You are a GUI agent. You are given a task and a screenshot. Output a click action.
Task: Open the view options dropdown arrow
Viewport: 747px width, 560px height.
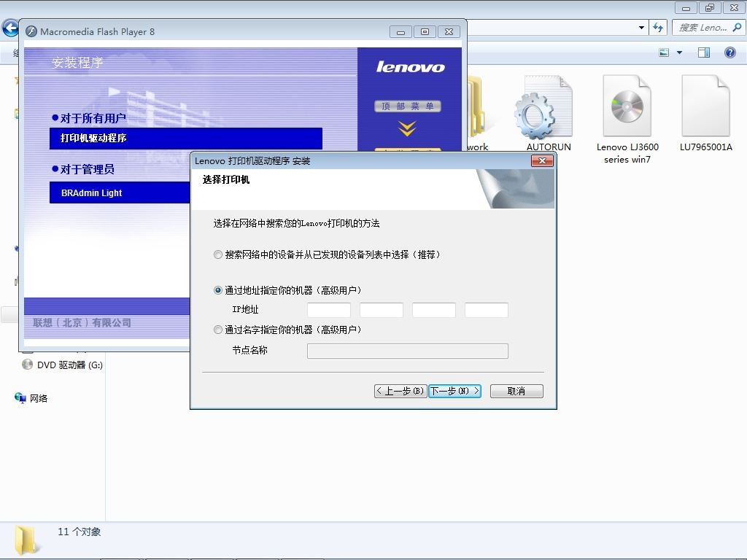click(x=679, y=52)
